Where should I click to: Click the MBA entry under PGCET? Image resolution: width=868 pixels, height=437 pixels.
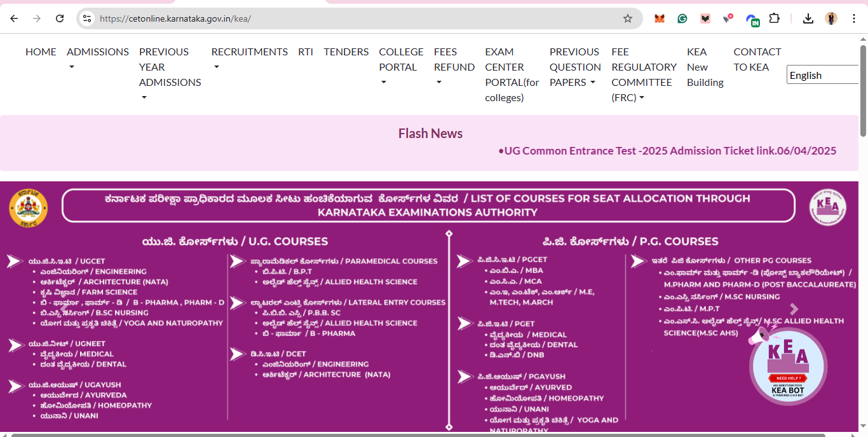pos(516,270)
